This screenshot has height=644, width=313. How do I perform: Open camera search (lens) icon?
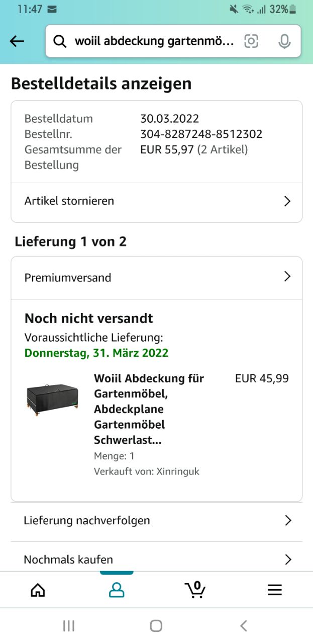click(x=251, y=41)
